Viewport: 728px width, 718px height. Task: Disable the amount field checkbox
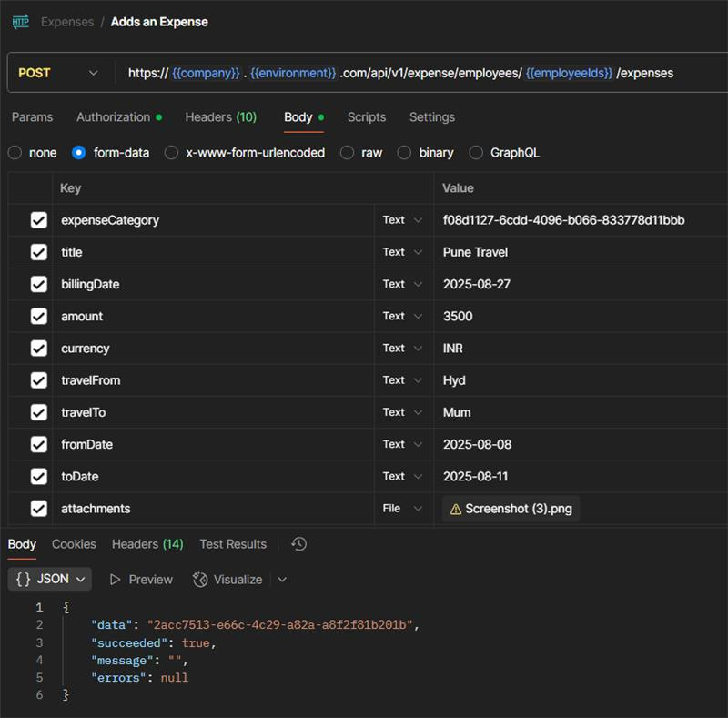click(x=38, y=317)
